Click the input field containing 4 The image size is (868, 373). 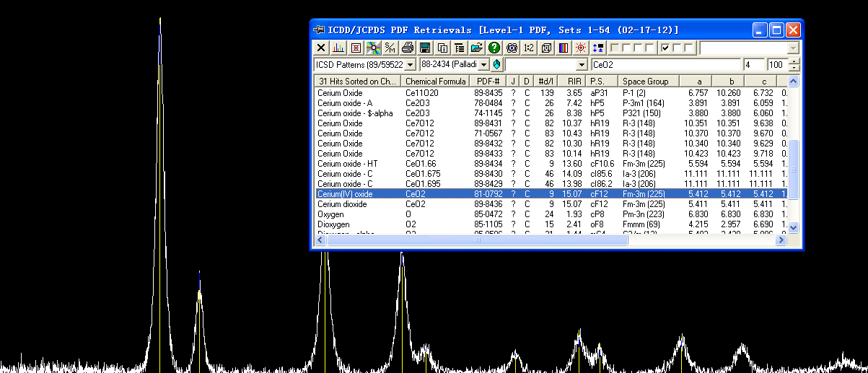754,65
